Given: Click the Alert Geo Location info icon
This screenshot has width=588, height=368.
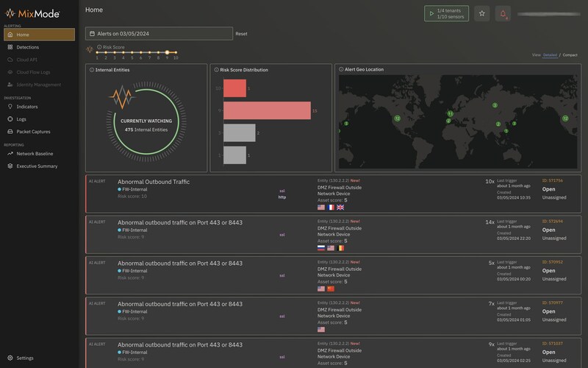Looking at the screenshot, I should 341,69.
